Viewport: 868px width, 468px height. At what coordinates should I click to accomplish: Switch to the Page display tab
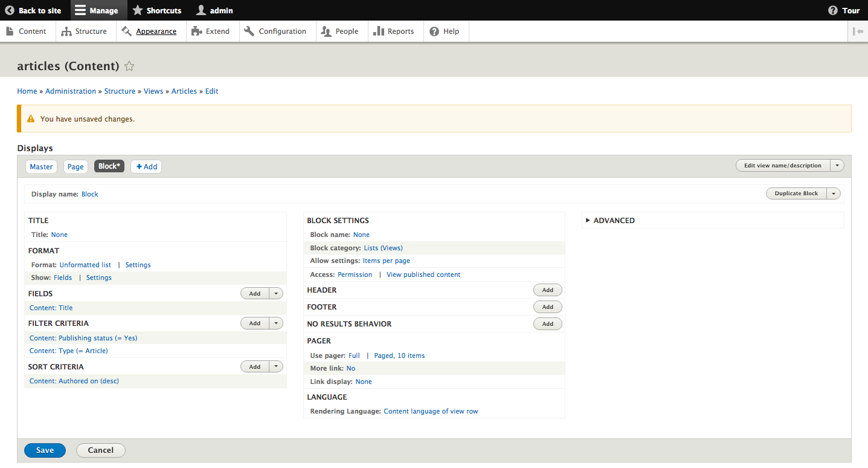pyautogui.click(x=76, y=167)
